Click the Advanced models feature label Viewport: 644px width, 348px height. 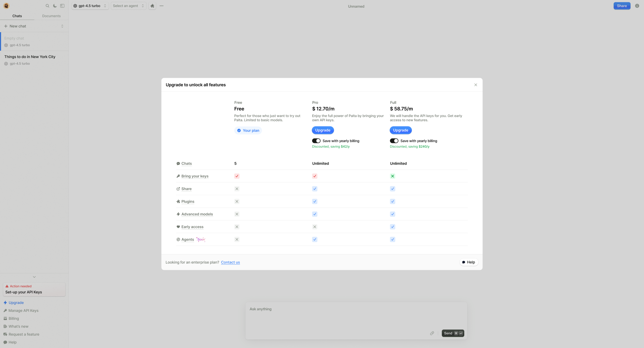(x=197, y=214)
